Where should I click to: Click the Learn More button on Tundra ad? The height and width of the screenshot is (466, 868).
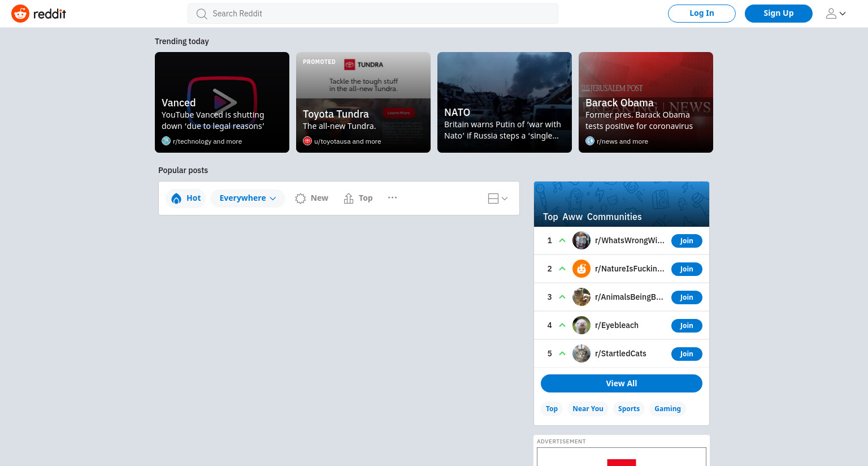coord(399,113)
